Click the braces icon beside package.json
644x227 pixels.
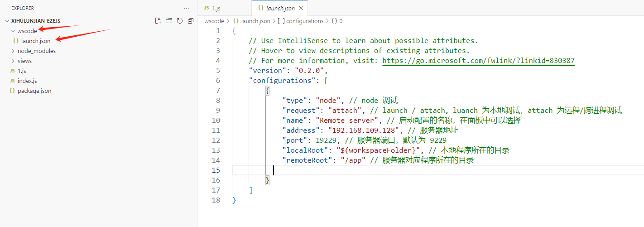12,91
